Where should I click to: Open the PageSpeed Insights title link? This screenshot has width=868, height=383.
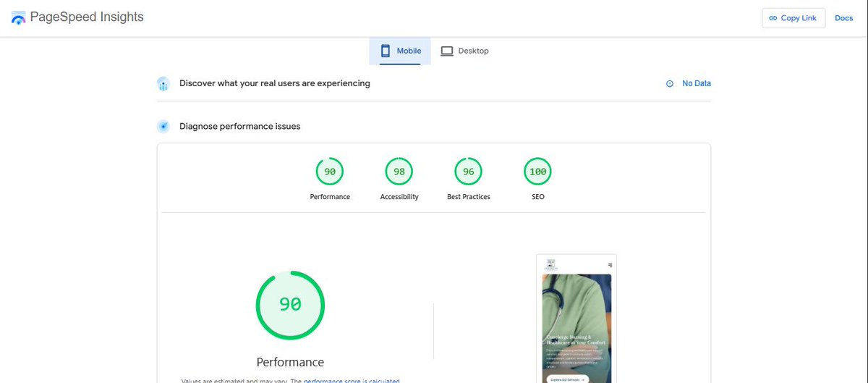(x=88, y=17)
